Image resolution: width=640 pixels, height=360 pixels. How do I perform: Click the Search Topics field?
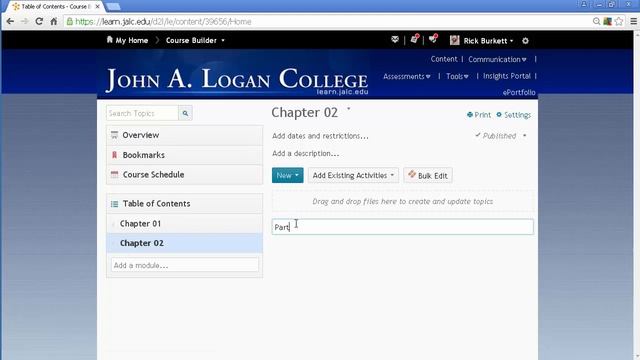(142, 113)
